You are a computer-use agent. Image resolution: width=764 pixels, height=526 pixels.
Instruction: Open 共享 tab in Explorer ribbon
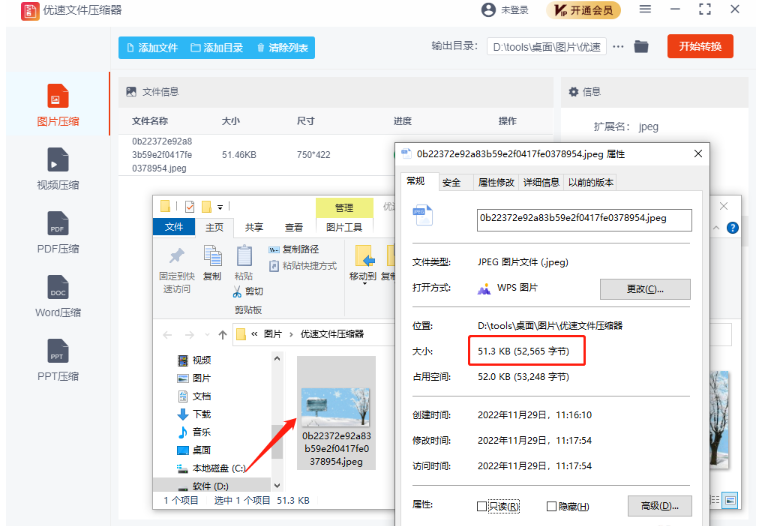(254, 227)
